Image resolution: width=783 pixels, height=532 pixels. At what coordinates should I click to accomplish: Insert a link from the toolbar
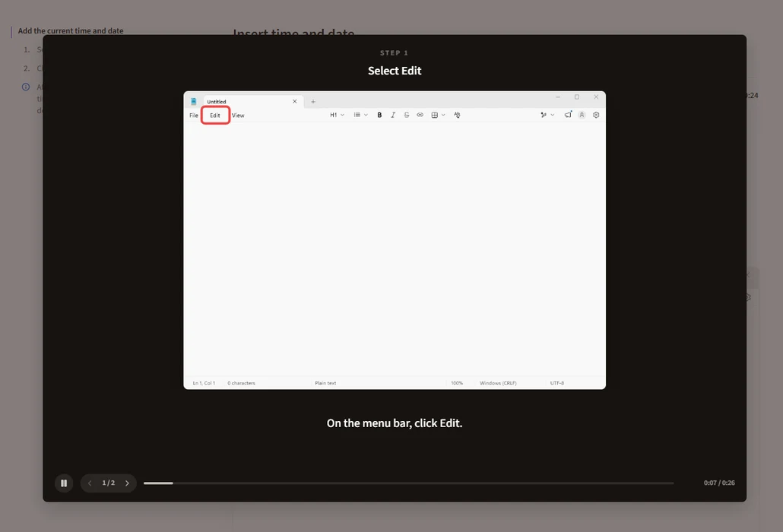420,115
